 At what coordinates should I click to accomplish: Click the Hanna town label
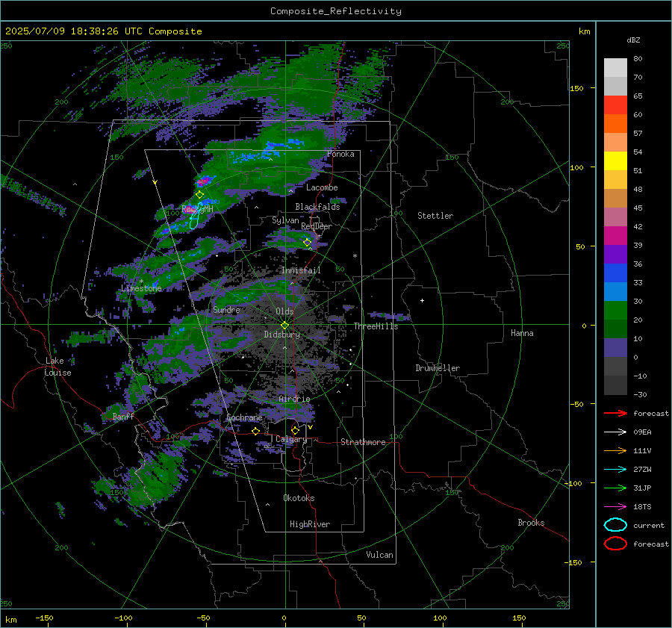coord(522,333)
